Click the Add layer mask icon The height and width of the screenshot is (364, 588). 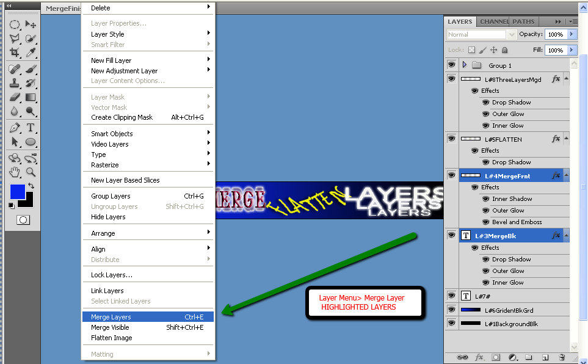495,357
